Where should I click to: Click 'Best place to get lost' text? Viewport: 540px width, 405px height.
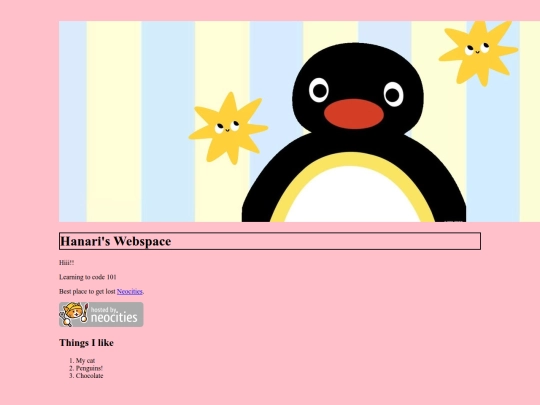point(87,291)
